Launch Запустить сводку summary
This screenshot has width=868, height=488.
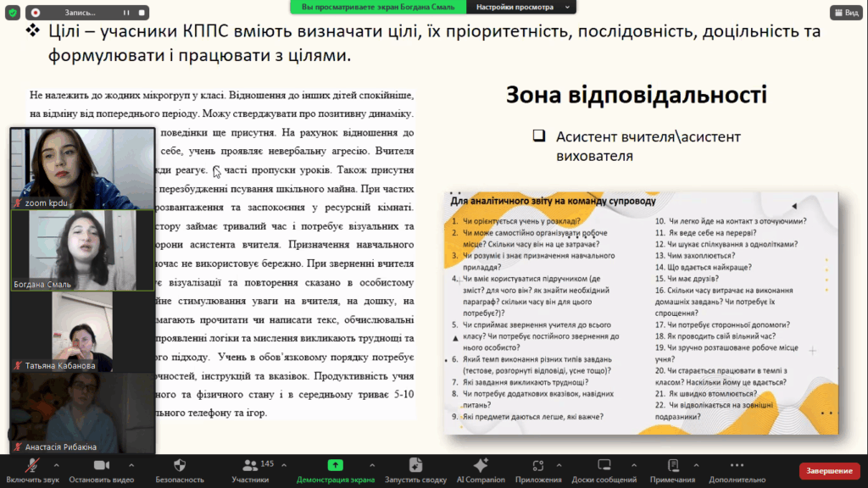tap(415, 465)
